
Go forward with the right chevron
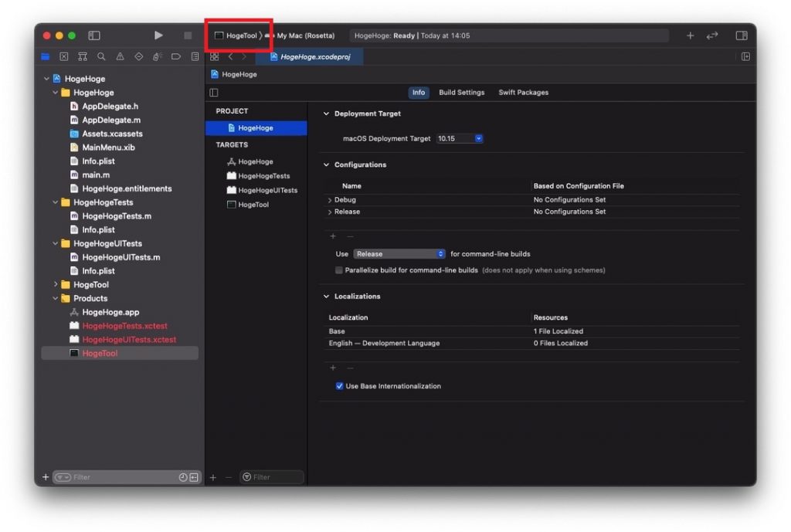tap(244, 56)
